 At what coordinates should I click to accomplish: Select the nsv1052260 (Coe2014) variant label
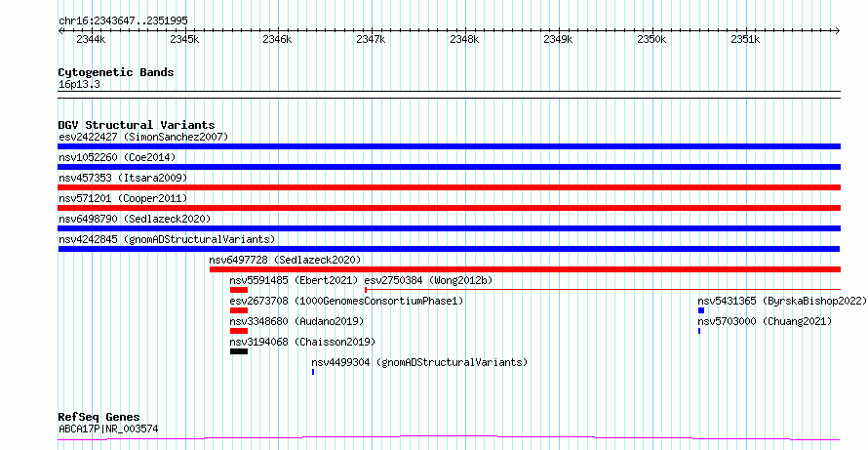click(x=117, y=157)
